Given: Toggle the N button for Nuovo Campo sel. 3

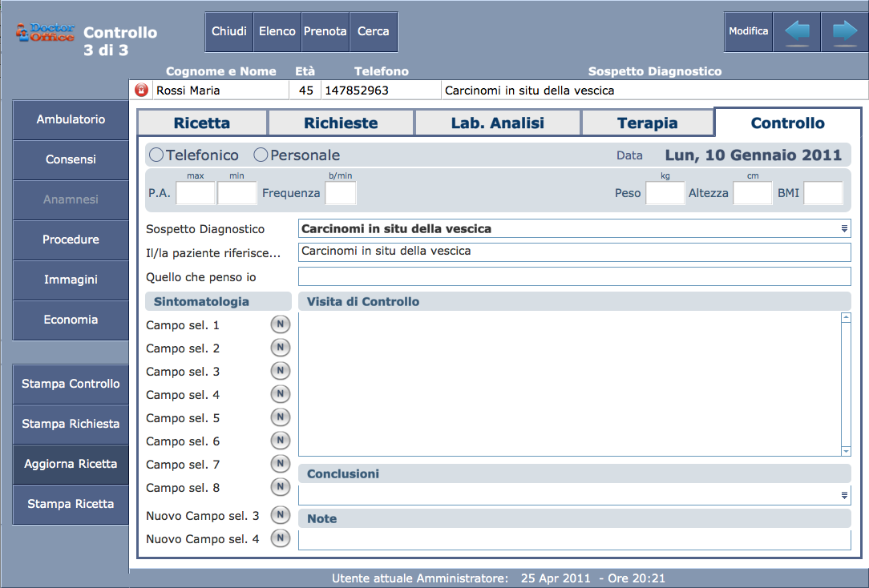Looking at the screenshot, I should [281, 515].
